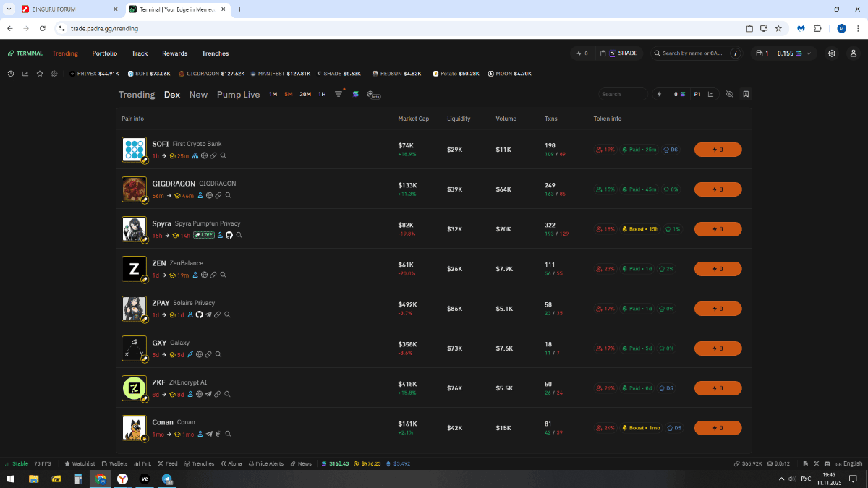This screenshot has height=488, width=868.
Task: Toggle the P1 preset button
Action: point(697,94)
